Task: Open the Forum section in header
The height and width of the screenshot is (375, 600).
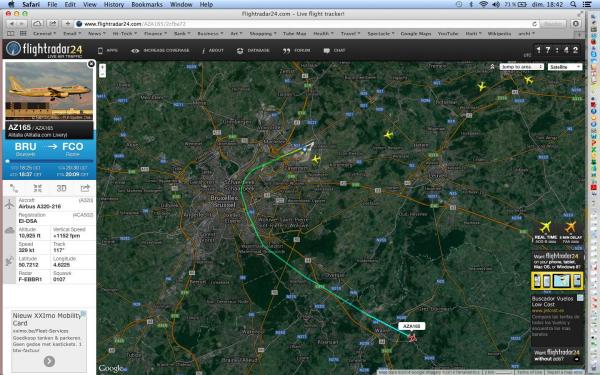Action: tap(297, 51)
